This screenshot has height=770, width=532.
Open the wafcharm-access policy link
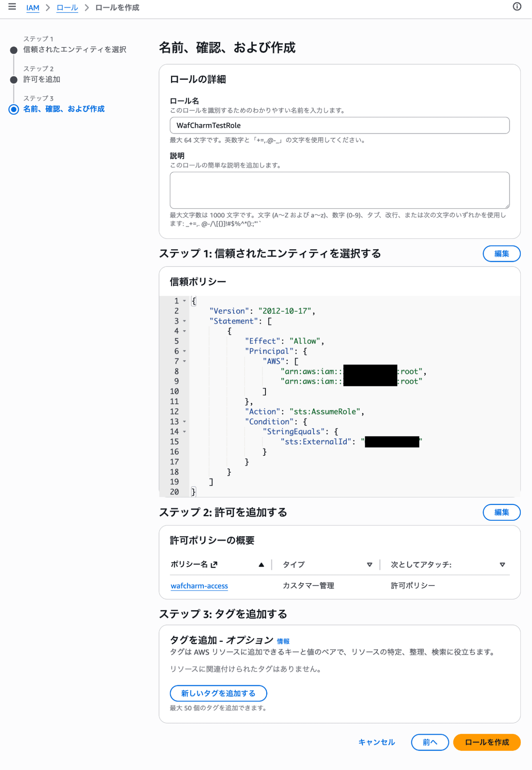[199, 586]
